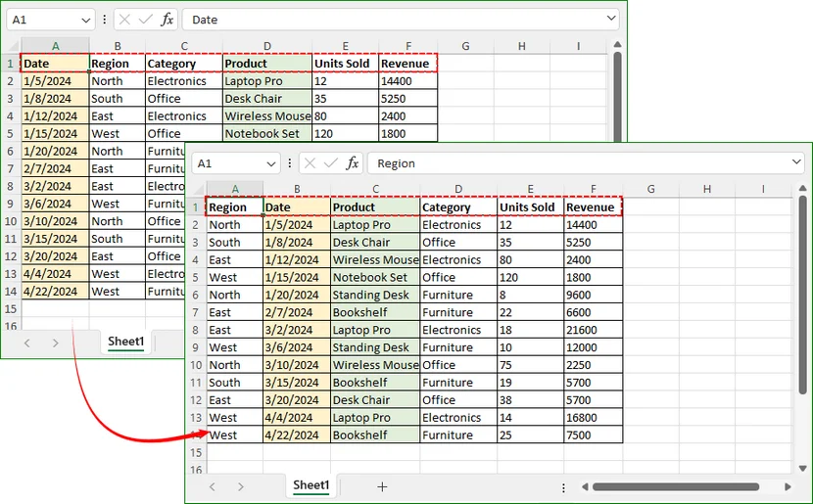Screen dimensions: 813x504
Task: Click the South cell in front window row 3
Action: 235,243
